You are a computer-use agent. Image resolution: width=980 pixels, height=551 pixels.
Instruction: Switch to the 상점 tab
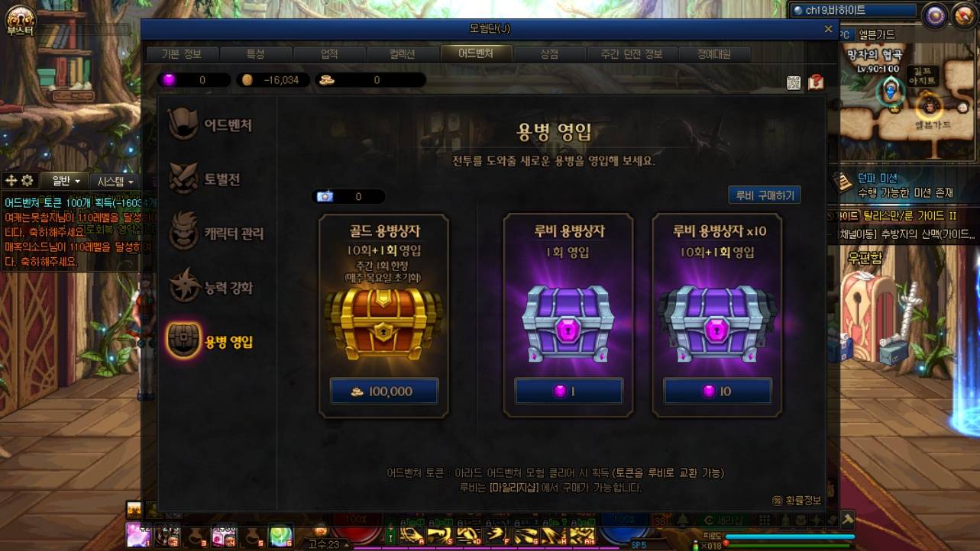[x=549, y=54]
